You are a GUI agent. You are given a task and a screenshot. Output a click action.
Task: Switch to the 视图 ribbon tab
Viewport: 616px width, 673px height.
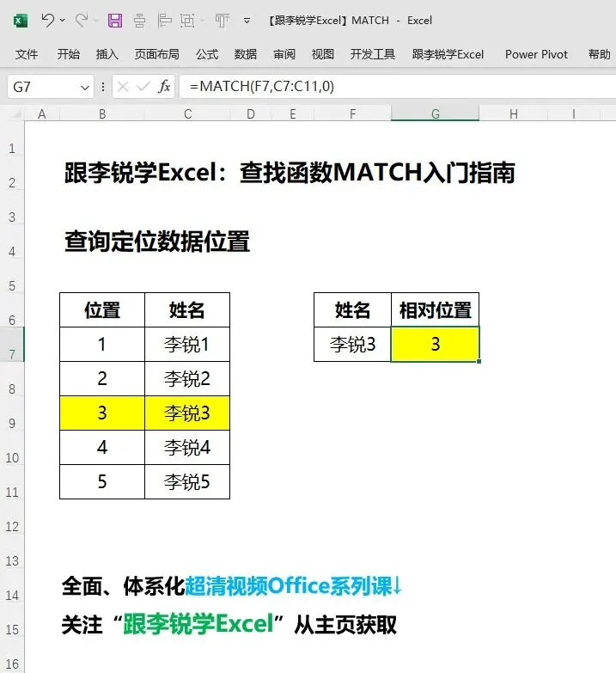pyautogui.click(x=322, y=54)
